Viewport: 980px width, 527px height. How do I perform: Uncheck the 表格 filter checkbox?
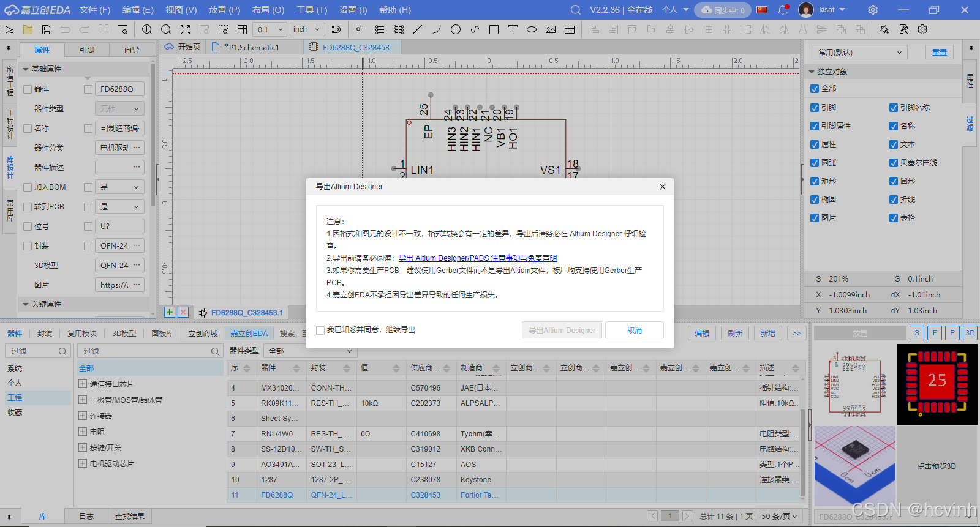[894, 218]
